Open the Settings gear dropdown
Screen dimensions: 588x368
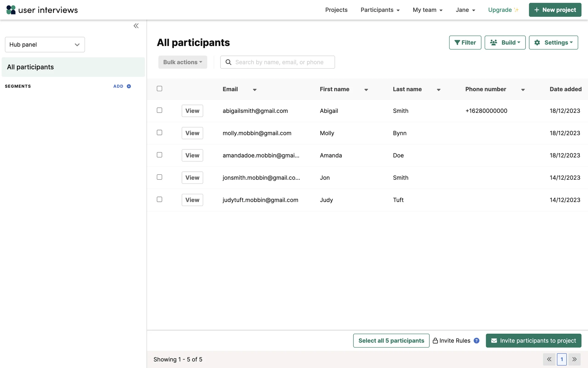point(553,42)
